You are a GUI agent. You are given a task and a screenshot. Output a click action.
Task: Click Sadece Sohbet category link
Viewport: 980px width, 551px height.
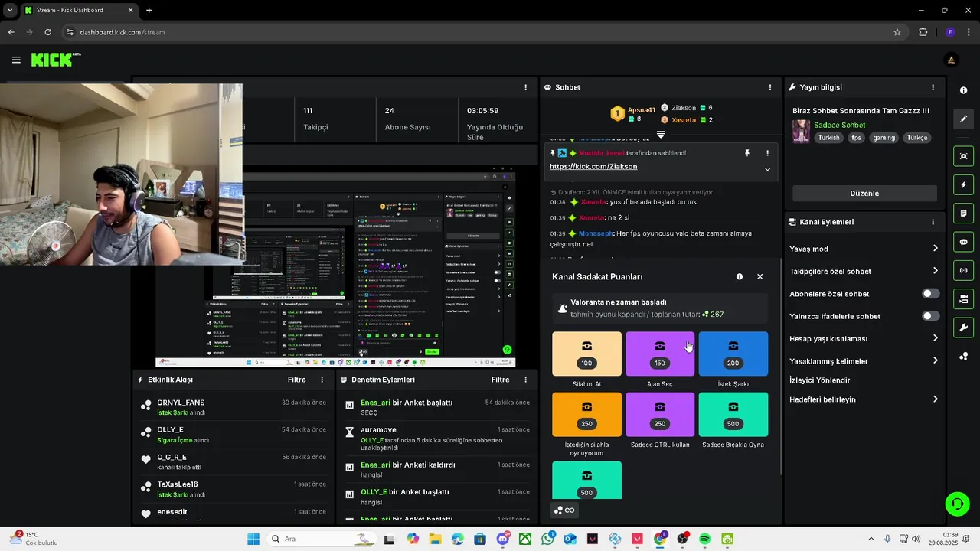point(839,126)
